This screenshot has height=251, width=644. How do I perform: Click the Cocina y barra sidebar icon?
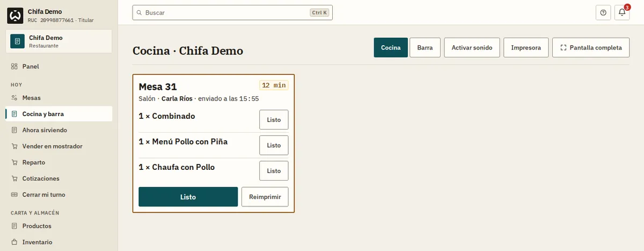pyautogui.click(x=14, y=114)
